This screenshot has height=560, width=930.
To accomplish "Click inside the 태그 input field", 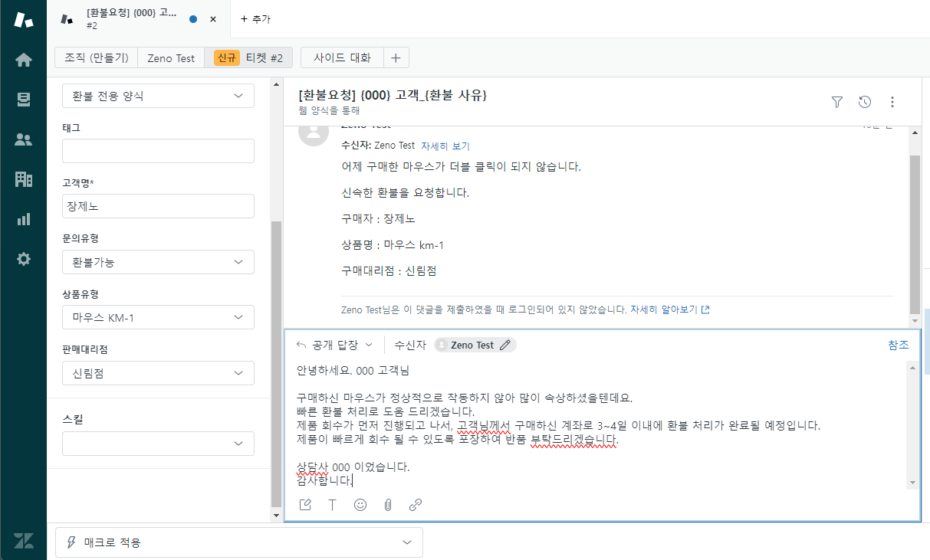I will [158, 150].
